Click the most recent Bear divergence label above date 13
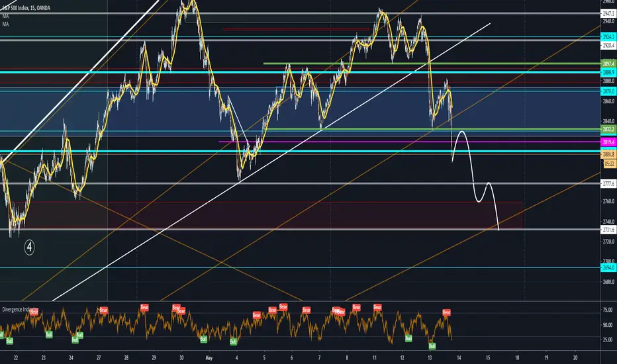 point(446,312)
